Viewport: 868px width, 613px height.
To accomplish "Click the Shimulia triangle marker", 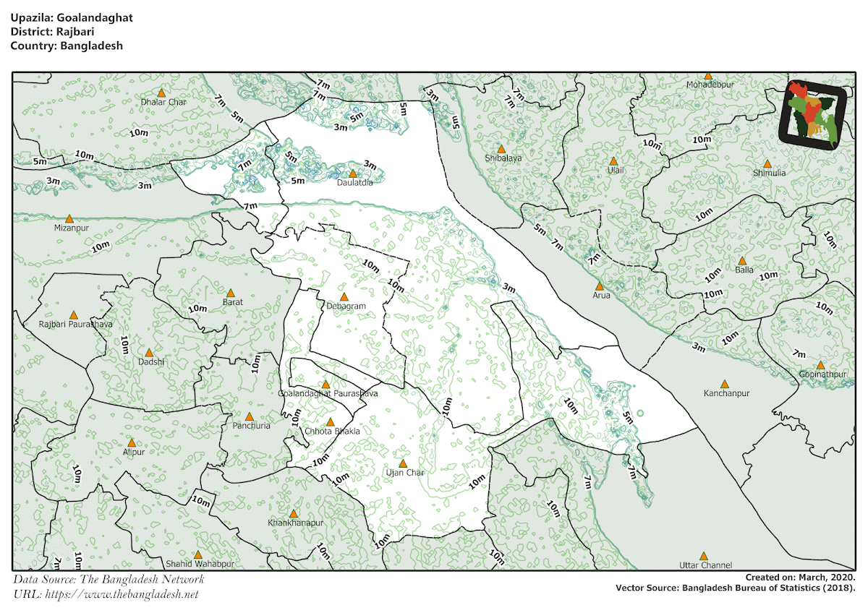I will 767,164.
